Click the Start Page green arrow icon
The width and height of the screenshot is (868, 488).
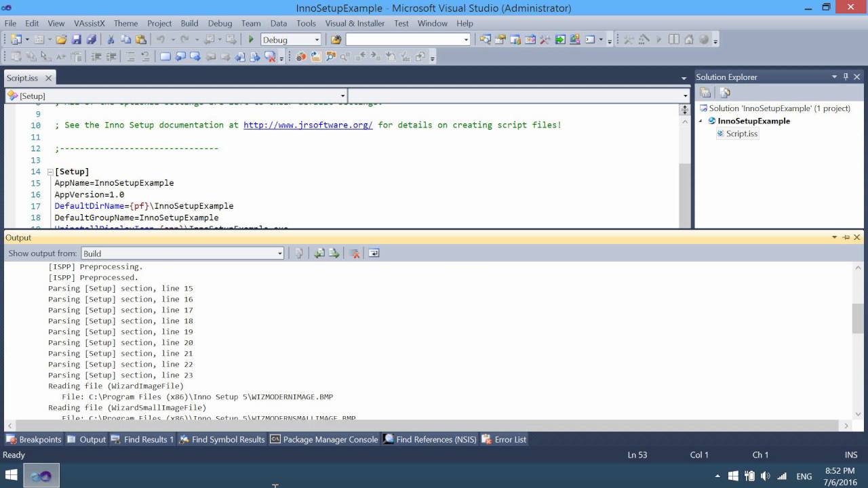tap(560, 39)
